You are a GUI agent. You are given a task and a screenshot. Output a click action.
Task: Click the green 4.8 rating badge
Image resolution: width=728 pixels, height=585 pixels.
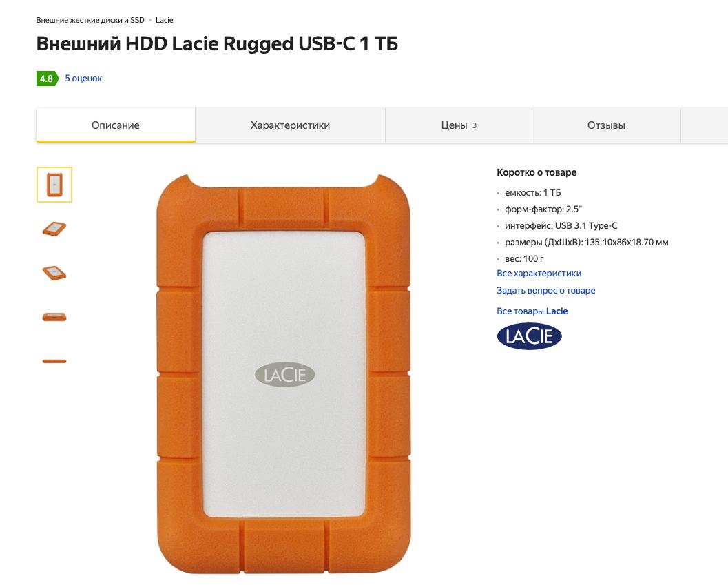tap(48, 79)
